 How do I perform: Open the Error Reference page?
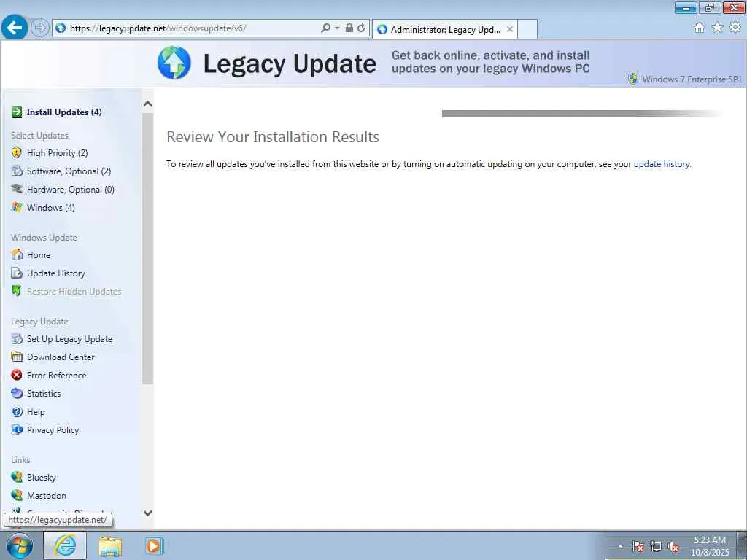pos(57,376)
